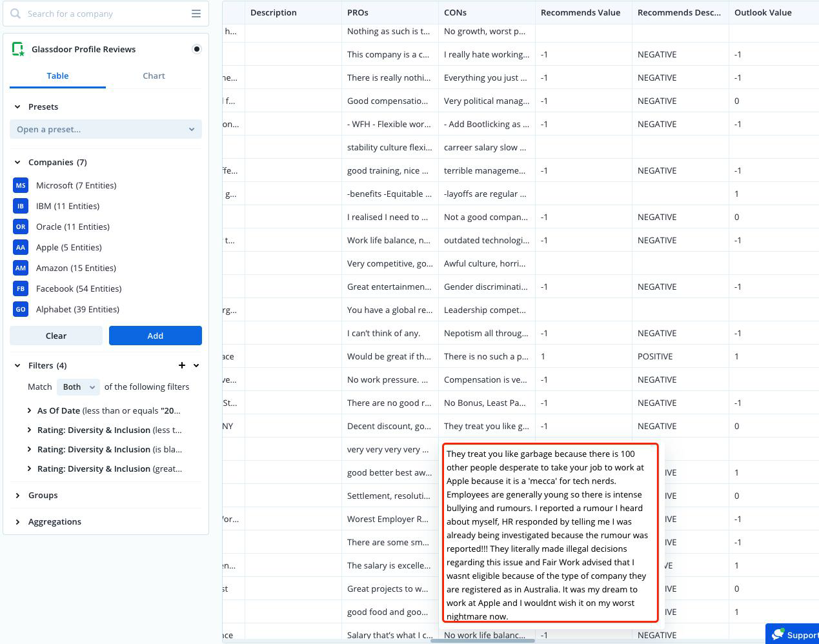The height and width of the screenshot is (644, 819).
Task: Click the 'I can't think of any.' cell
Action: [390, 333]
